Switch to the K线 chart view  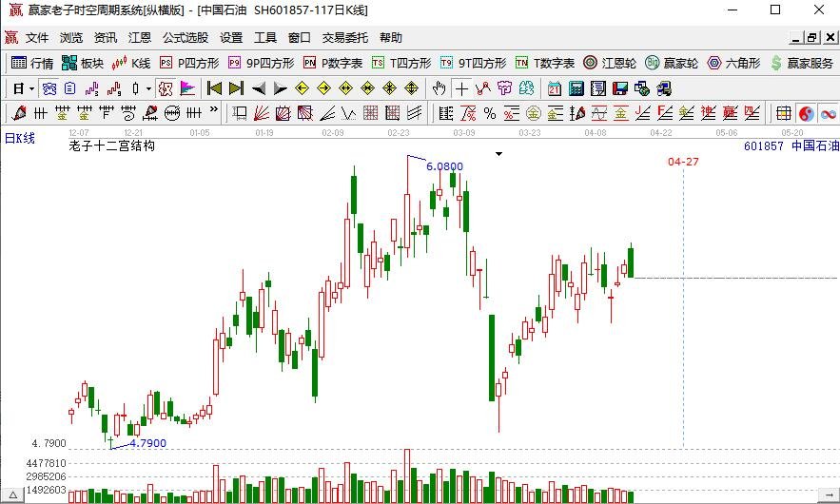(130, 63)
